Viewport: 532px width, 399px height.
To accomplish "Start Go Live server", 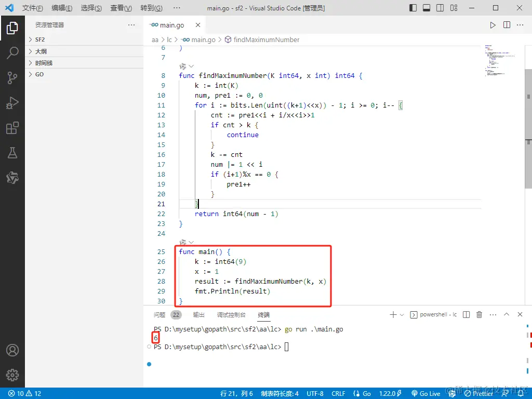I will [x=426, y=394].
